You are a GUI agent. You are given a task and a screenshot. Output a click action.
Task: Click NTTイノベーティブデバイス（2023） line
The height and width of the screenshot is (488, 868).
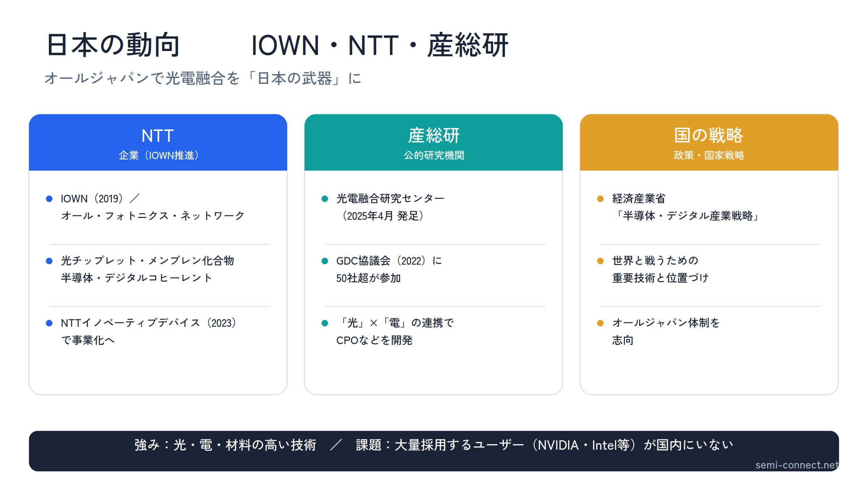pyautogui.click(x=148, y=323)
